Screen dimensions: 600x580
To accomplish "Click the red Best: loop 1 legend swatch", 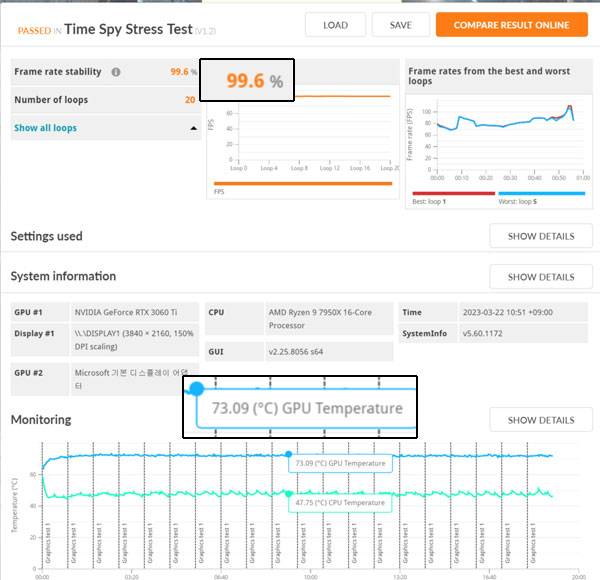I will click(446, 193).
